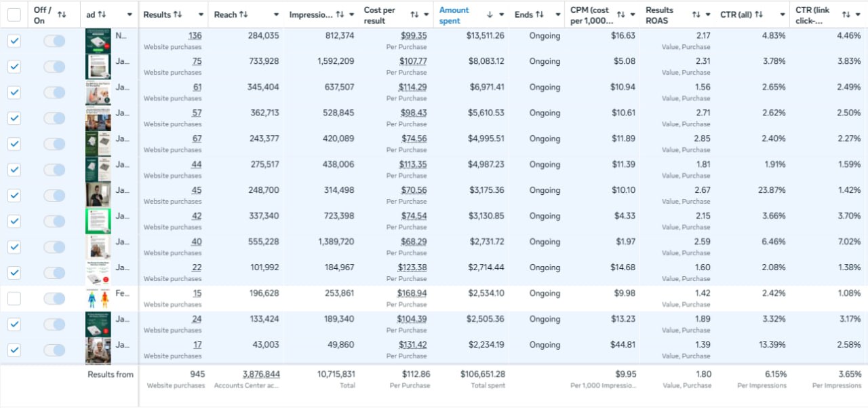Viewport: 868px width, 408px height.
Task: Click the $168.94 cost per result link
Action: coord(412,294)
